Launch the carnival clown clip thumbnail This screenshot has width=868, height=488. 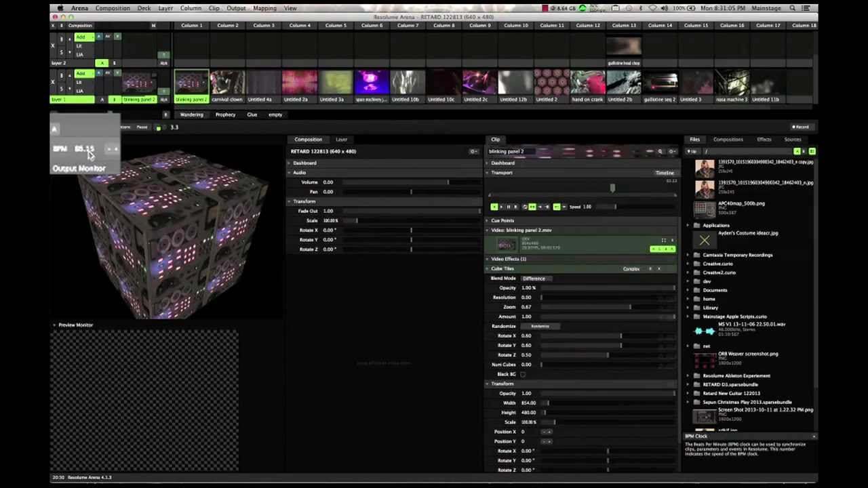pos(227,83)
